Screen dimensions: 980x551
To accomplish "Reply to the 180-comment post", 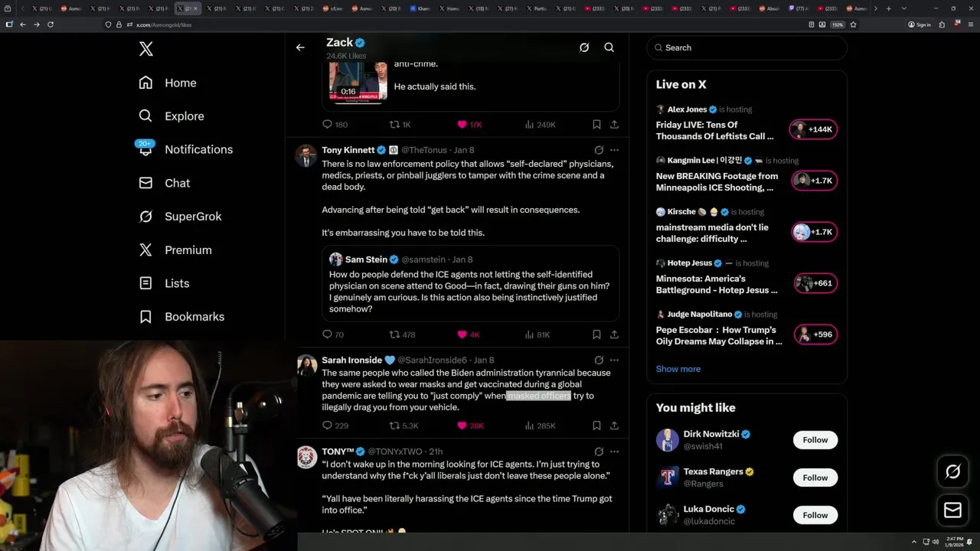I will [335, 124].
